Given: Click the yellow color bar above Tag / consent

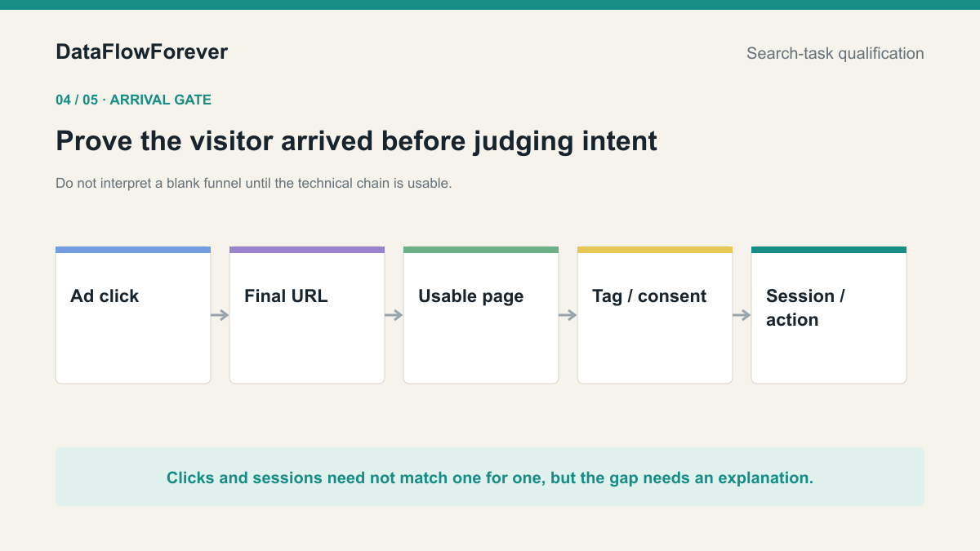Looking at the screenshot, I should (x=655, y=250).
